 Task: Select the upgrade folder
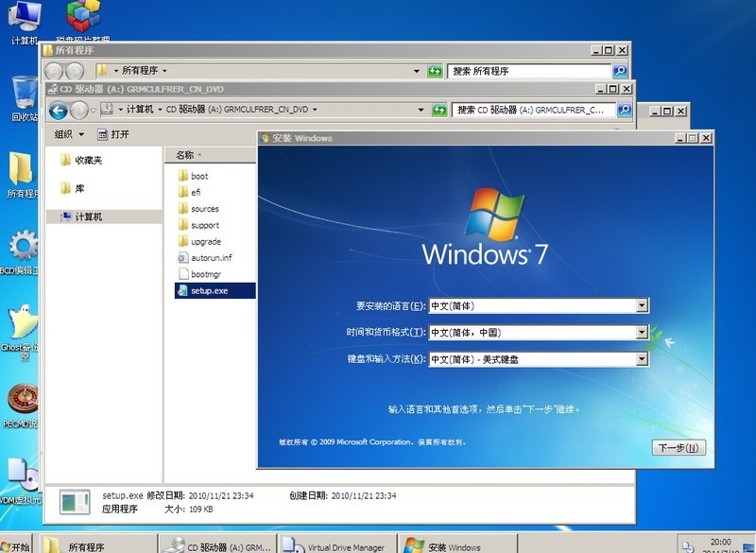click(x=199, y=242)
